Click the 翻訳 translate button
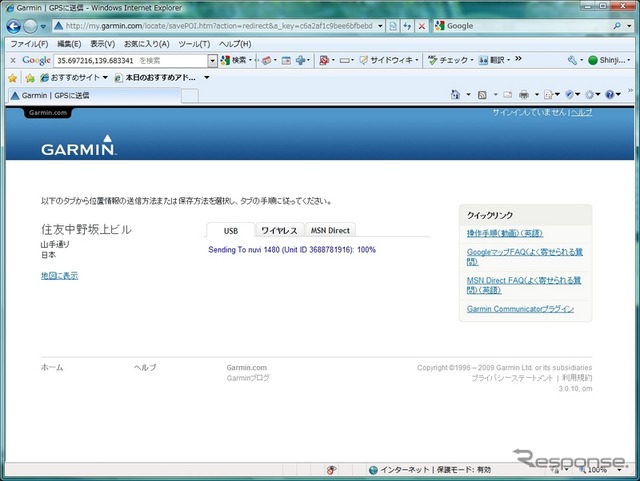This screenshot has height=481, width=640. (x=493, y=60)
